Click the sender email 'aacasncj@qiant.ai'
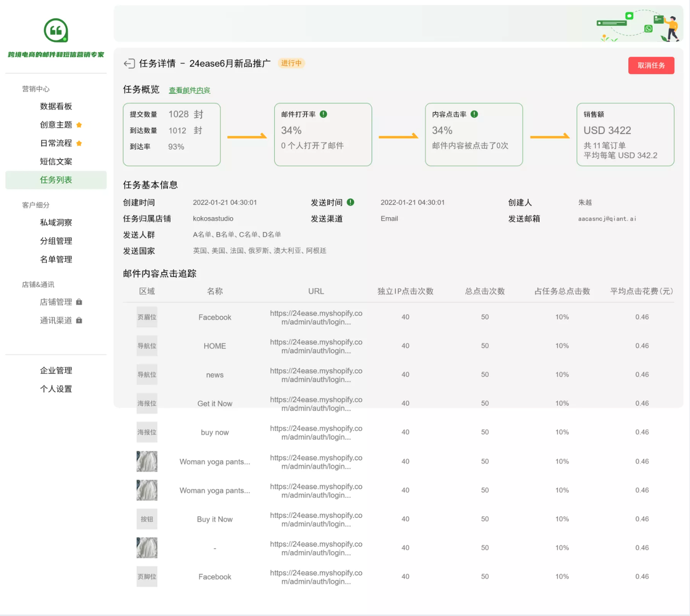Image resolution: width=690 pixels, height=616 pixels. (x=607, y=219)
